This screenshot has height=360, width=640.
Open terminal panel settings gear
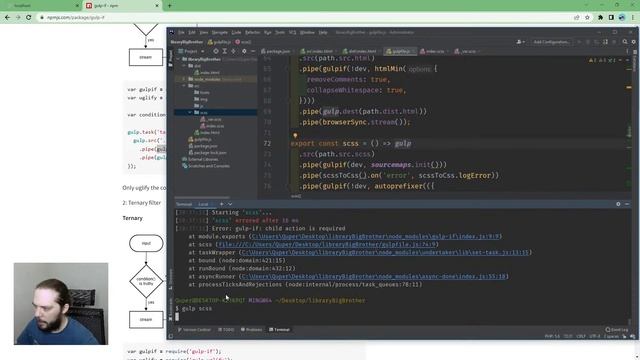tap(618, 204)
